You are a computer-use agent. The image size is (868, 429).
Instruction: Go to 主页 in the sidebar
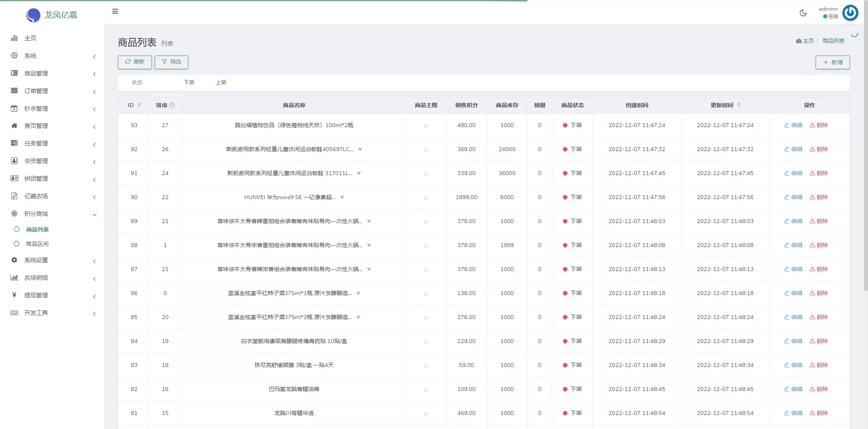tap(30, 38)
